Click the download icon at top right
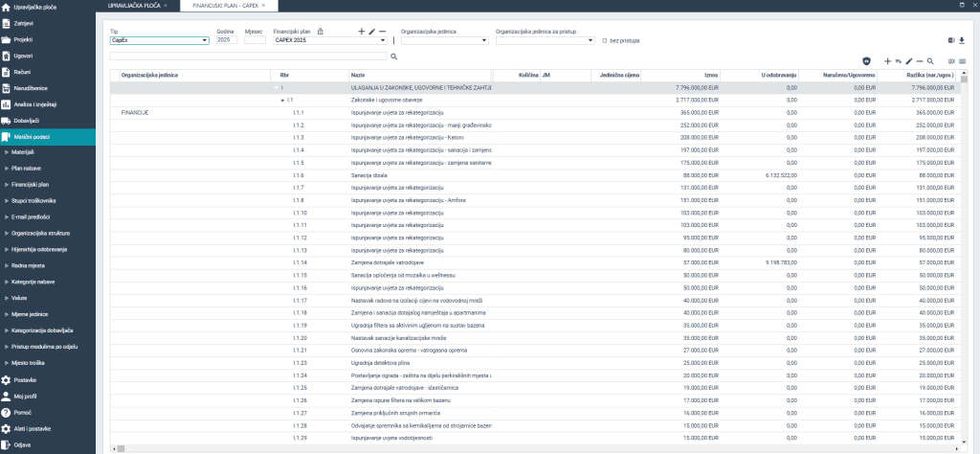980x454 pixels. coord(962,40)
